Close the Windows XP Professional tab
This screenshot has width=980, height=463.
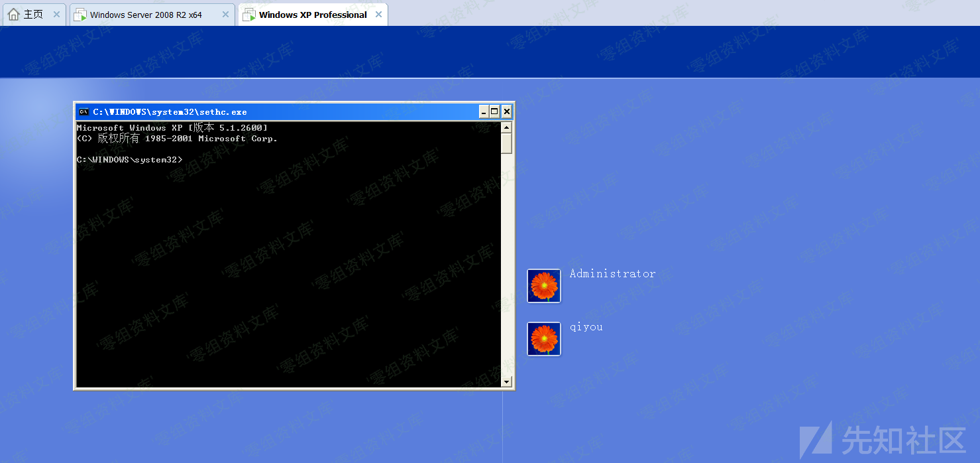378,15
